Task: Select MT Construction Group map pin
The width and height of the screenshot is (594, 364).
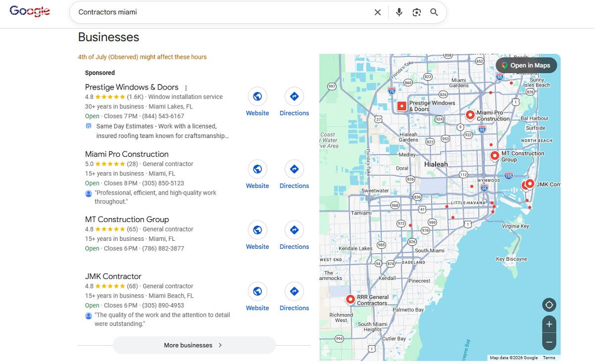Action: [495, 156]
